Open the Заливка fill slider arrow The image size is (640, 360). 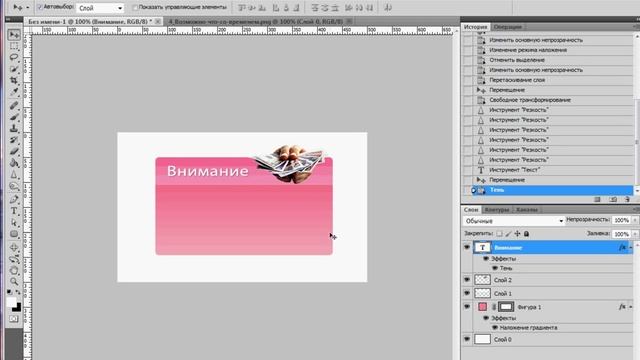(x=635, y=234)
